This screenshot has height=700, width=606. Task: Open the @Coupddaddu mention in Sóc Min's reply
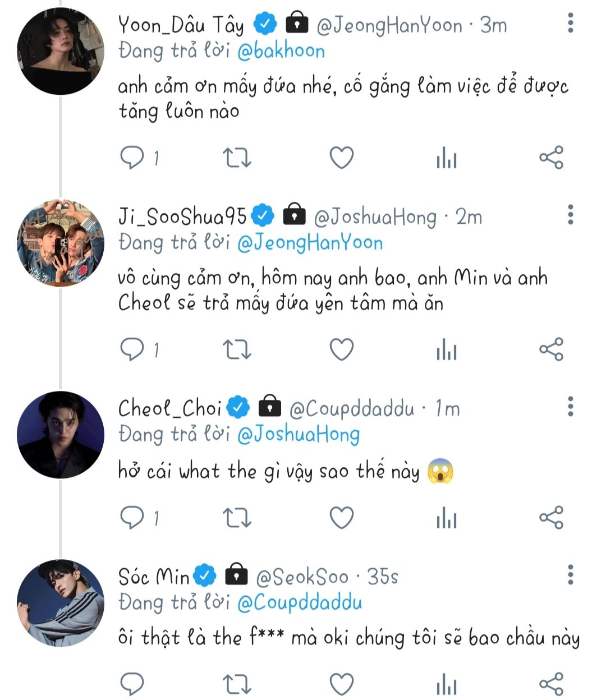click(300, 603)
